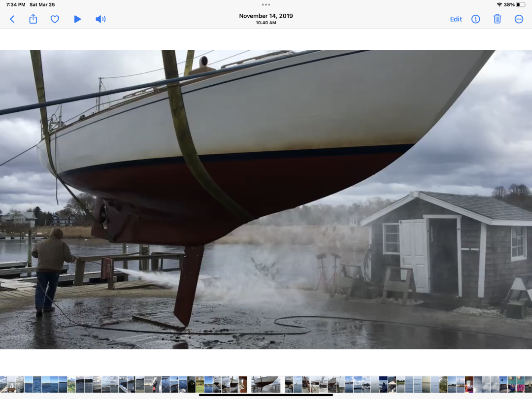Viewport: 532px width, 399px height.
Task: Tap the '10:40 AM' timestamp subtitle
Action: (x=266, y=23)
